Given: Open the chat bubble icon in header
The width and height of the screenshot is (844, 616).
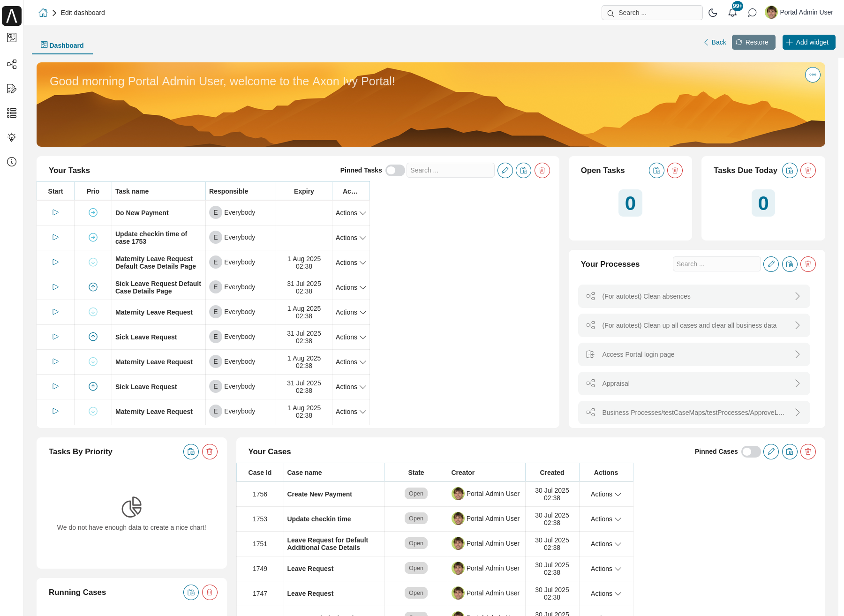Looking at the screenshot, I should click(x=752, y=13).
